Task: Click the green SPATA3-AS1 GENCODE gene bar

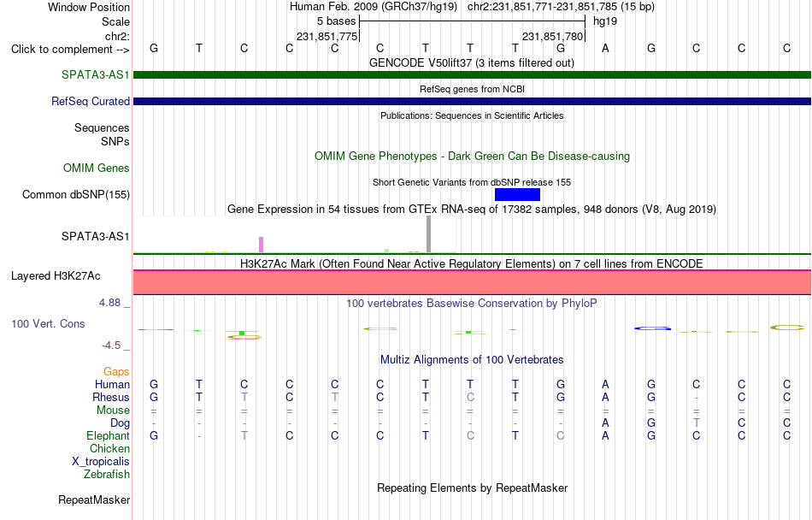Action: [472, 74]
